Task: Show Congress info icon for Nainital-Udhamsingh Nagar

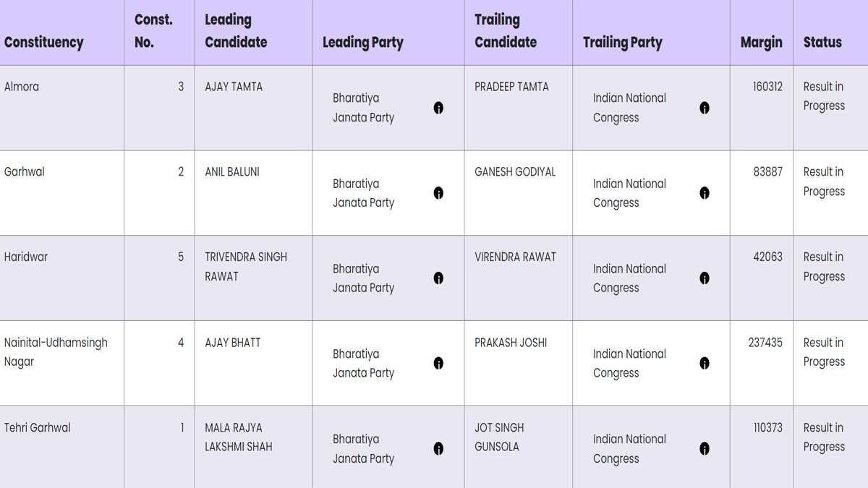Action: pos(705,363)
